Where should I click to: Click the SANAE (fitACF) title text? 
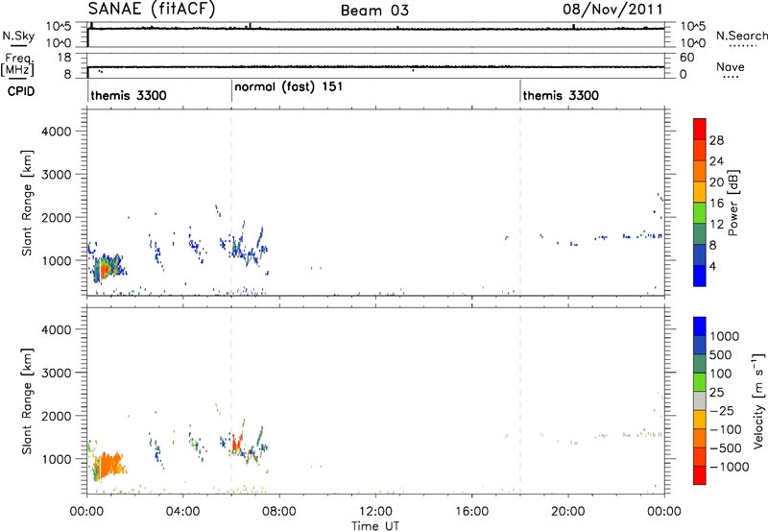[152, 10]
